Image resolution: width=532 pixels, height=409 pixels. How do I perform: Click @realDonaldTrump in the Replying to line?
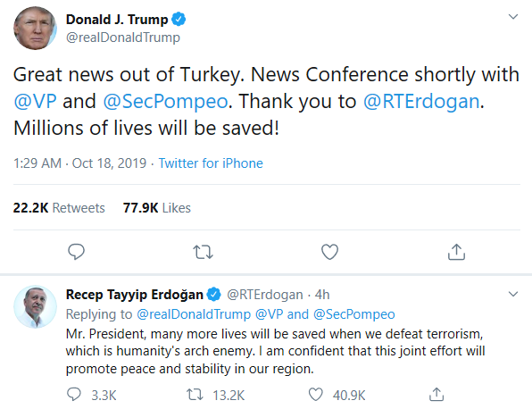194,314
